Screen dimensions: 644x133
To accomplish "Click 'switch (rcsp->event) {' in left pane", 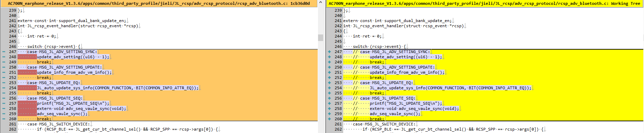I will (x=54, y=47).
